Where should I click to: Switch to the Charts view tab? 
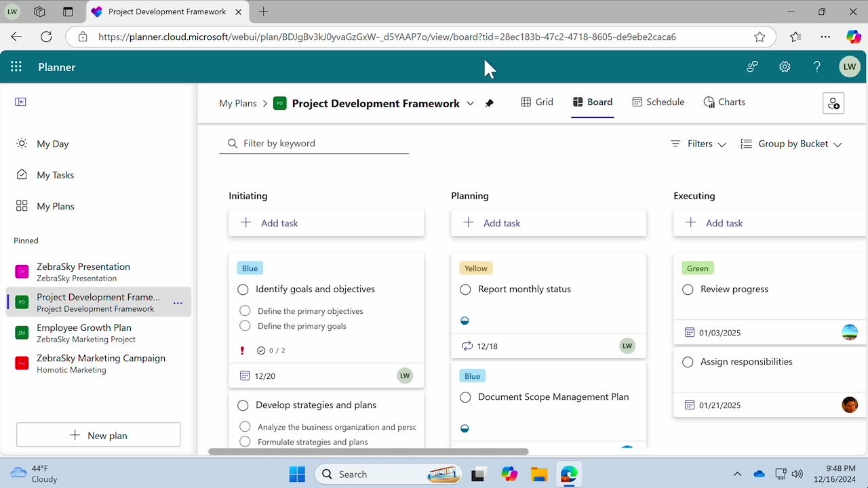click(724, 102)
